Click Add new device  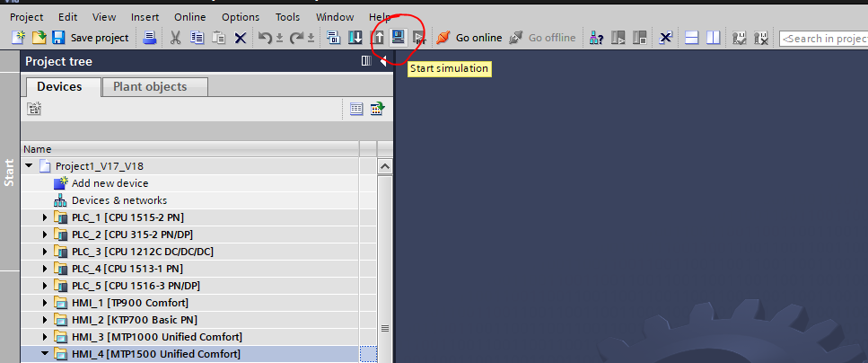tap(110, 183)
